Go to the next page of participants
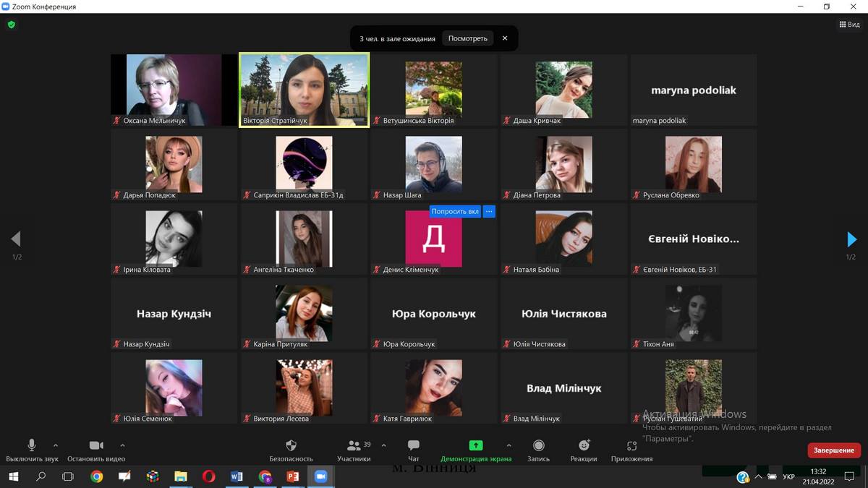 851,239
